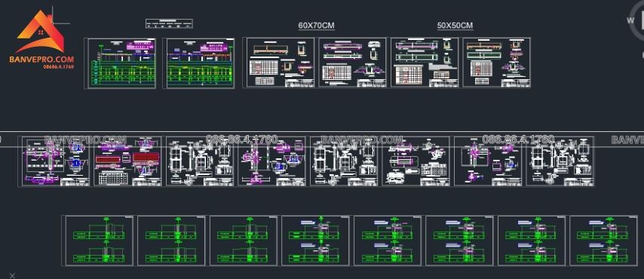Select the second longitudinal profile sheet
Screen dimensions: 644x279
click(x=199, y=63)
